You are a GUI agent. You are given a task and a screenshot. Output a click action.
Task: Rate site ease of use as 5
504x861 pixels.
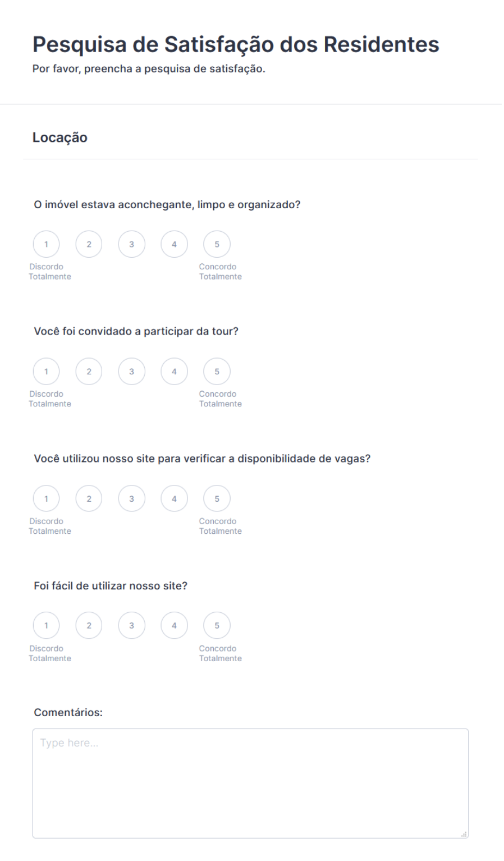coord(217,626)
